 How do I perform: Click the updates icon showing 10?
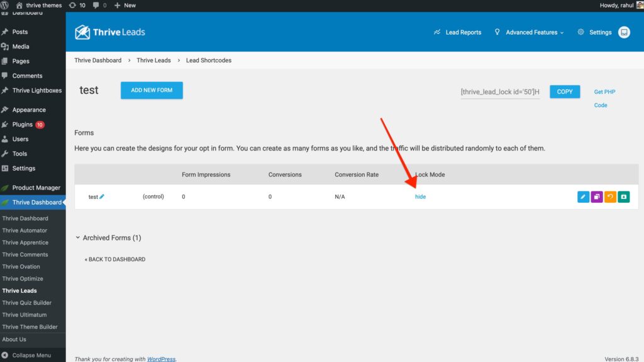[x=77, y=5]
